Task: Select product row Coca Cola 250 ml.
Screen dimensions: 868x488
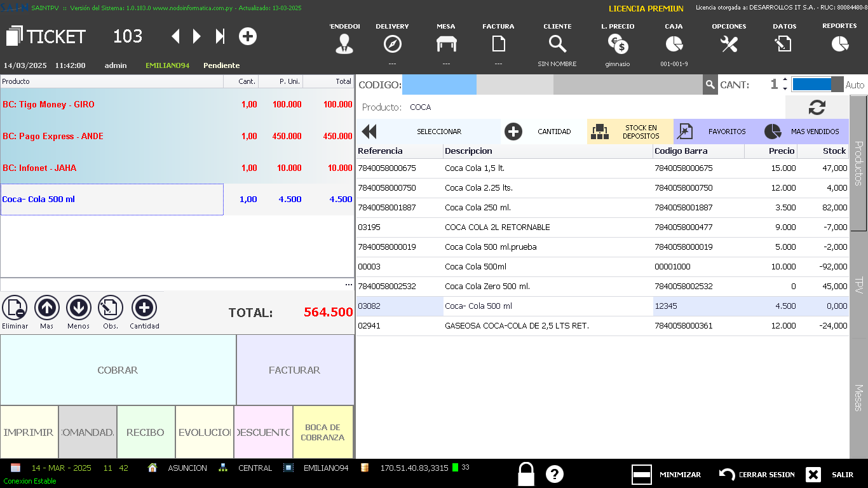Action: 602,208
